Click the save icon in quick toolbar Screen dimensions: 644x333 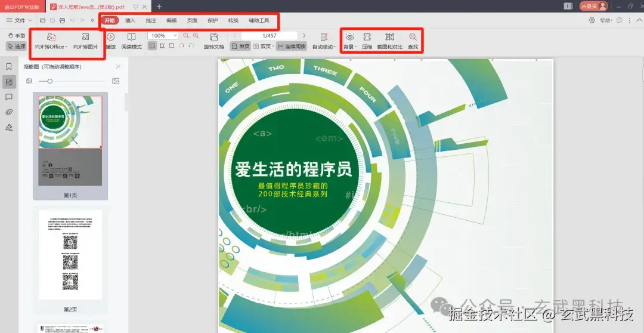tap(52, 20)
